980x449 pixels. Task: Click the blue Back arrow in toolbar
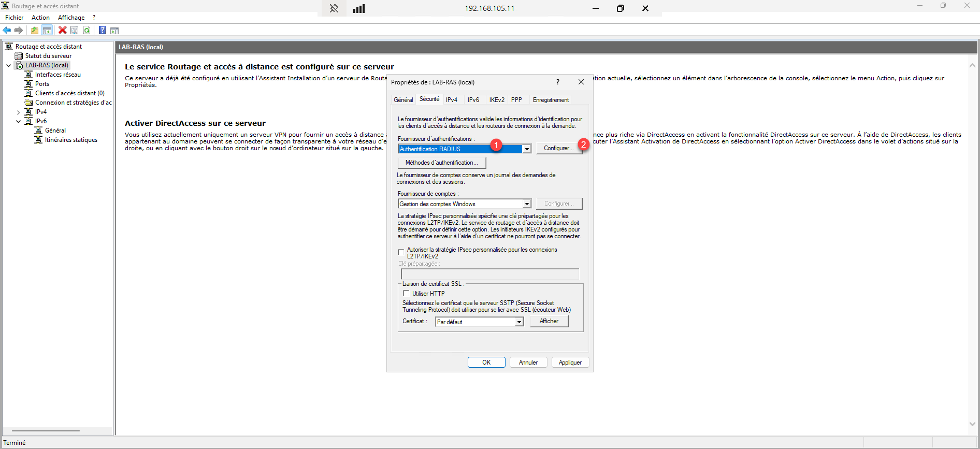point(7,31)
